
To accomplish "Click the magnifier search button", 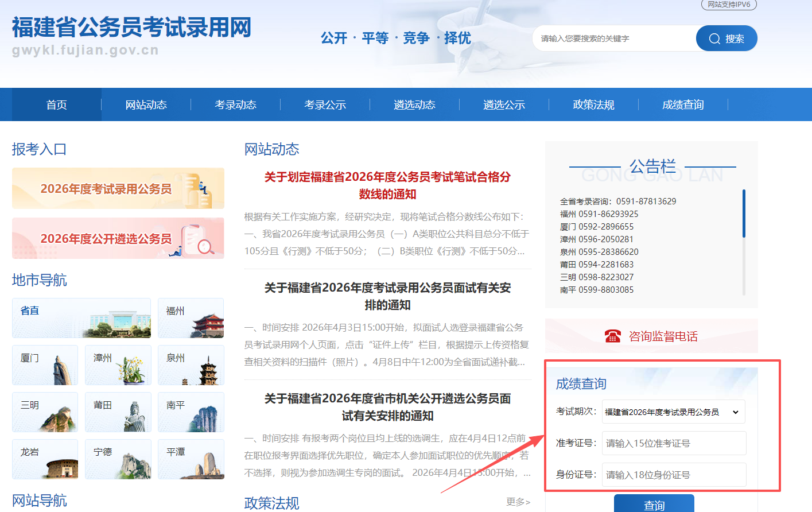I will pyautogui.click(x=726, y=38).
